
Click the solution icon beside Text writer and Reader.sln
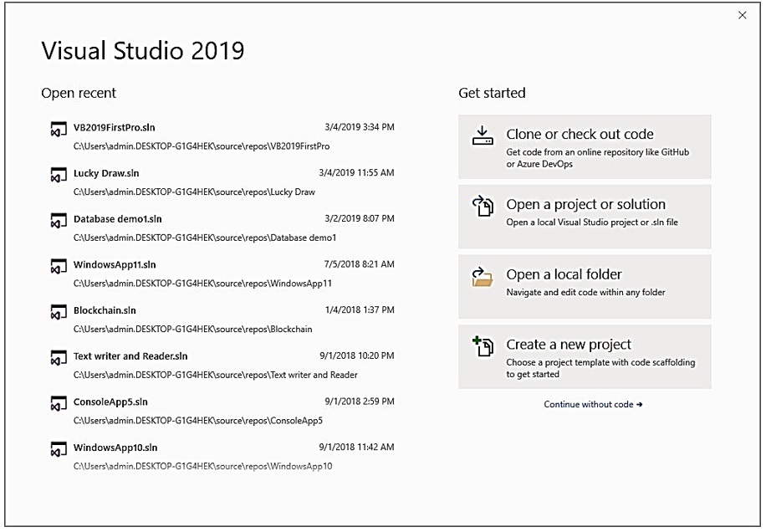pos(59,358)
